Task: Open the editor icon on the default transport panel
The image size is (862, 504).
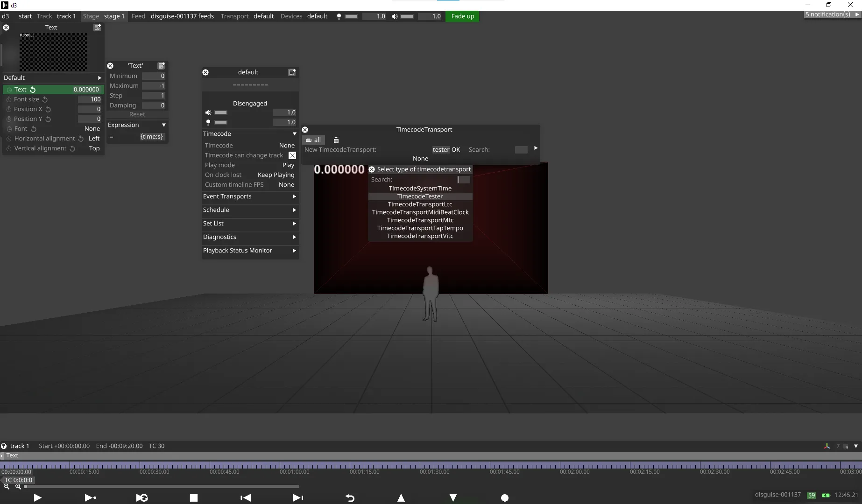Action: click(x=292, y=72)
